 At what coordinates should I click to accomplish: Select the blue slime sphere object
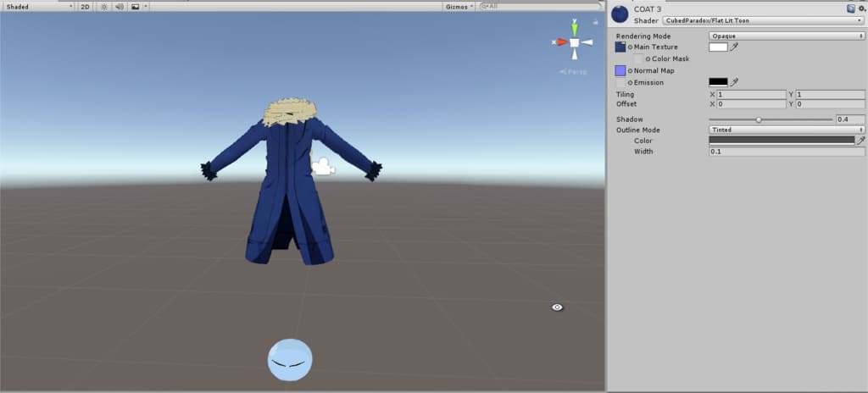(290, 360)
